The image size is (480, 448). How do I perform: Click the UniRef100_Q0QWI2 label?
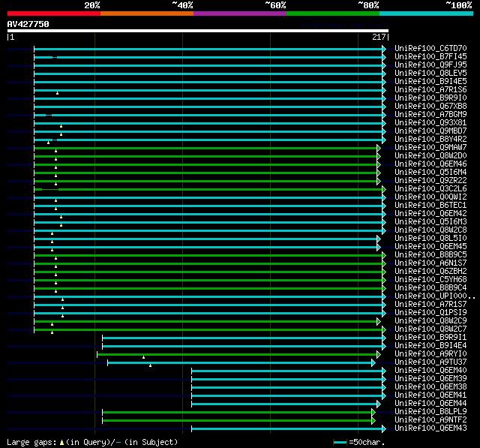[x=430, y=197]
